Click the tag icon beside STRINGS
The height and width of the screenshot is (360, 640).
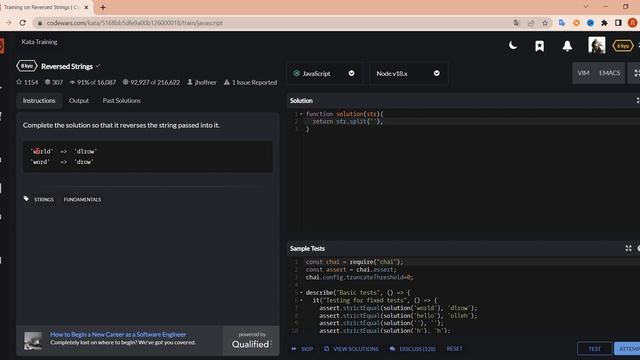pos(26,199)
